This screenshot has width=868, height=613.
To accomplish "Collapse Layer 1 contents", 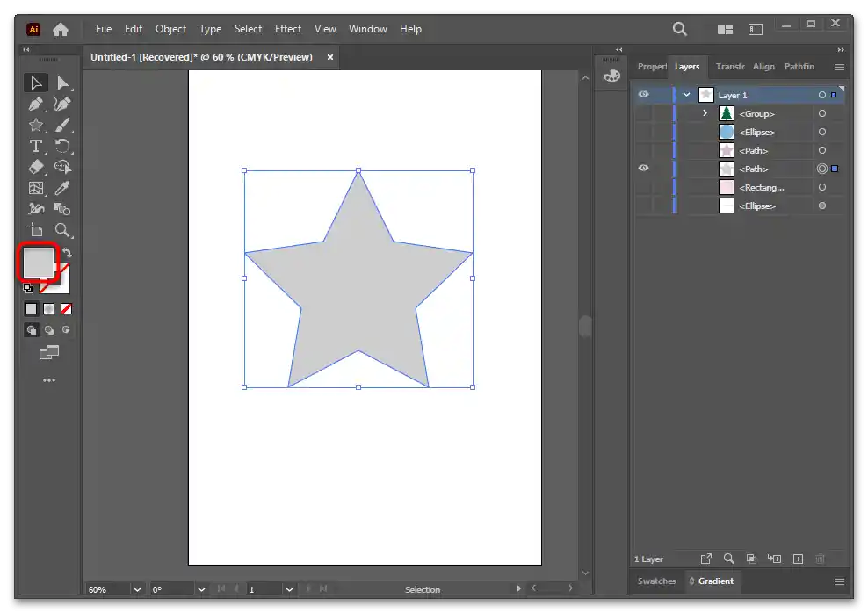I will [x=686, y=95].
